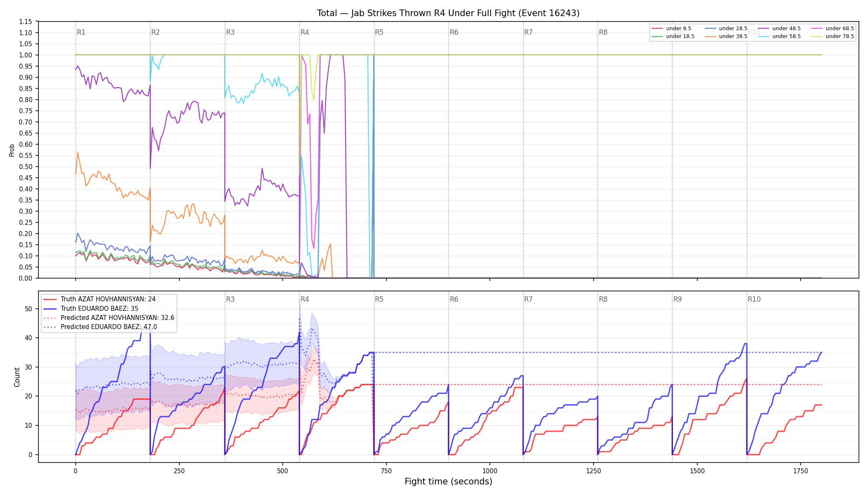Click the R4 round label in Count chart
This screenshot has width=868, height=496.
coord(305,299)
